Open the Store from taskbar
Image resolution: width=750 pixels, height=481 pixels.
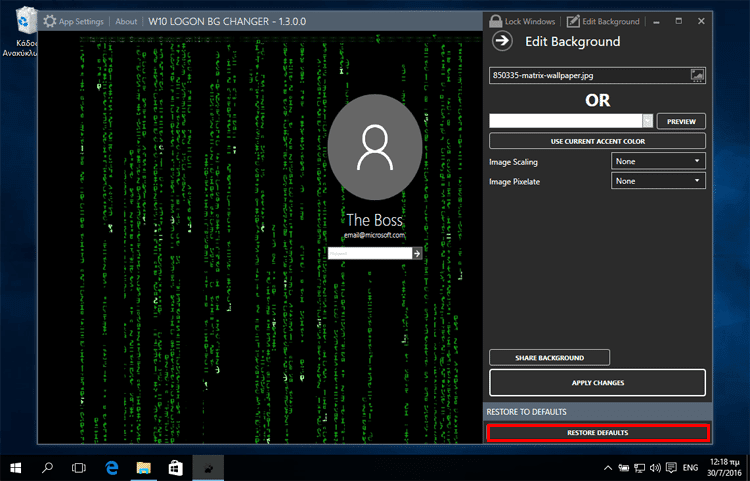176,468
